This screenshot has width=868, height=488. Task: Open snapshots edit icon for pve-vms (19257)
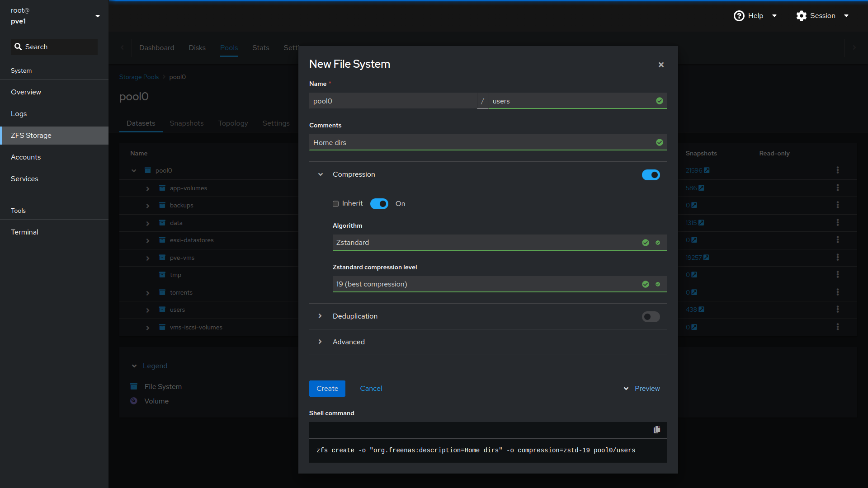[706, 258]
